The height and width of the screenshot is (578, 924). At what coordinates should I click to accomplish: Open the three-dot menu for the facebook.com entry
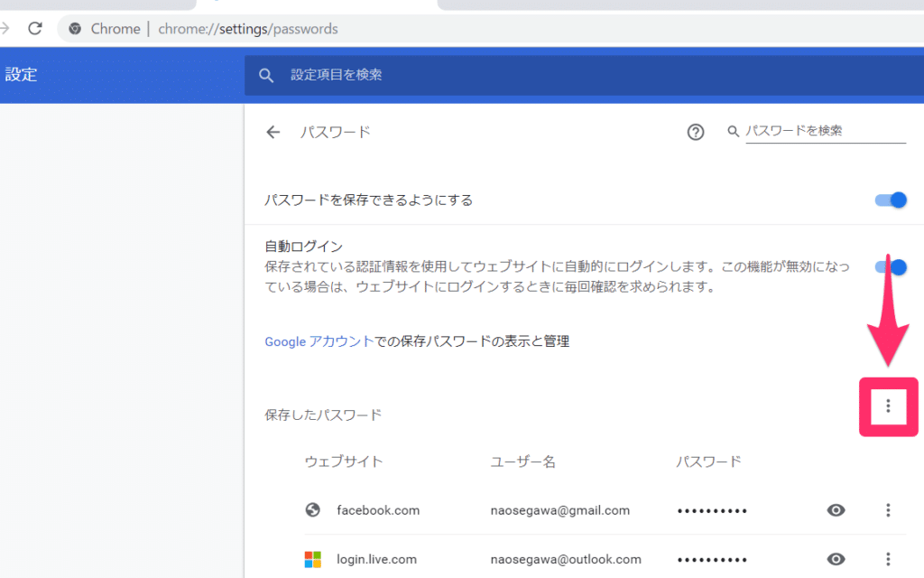coord(888,509)
